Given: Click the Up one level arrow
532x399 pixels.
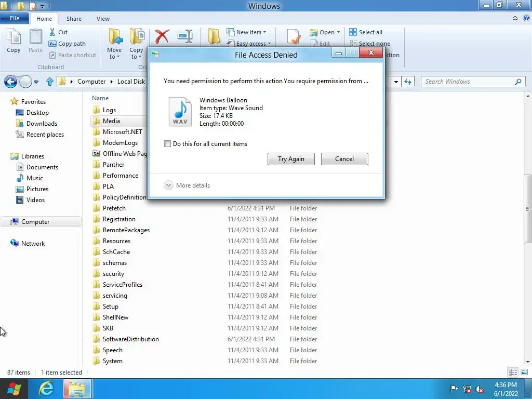Looking at the screenshot, I should [x=50, y=82].
